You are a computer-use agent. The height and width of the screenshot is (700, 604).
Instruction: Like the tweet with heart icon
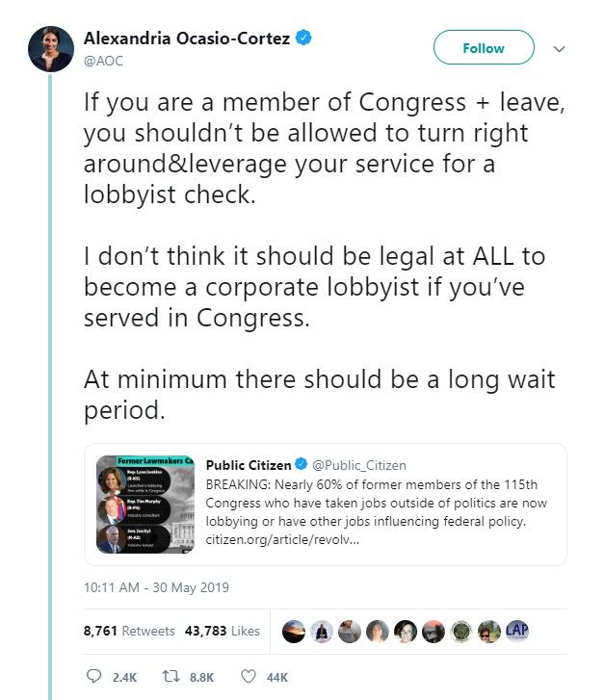pyautogui.click(x=249, y=676)
